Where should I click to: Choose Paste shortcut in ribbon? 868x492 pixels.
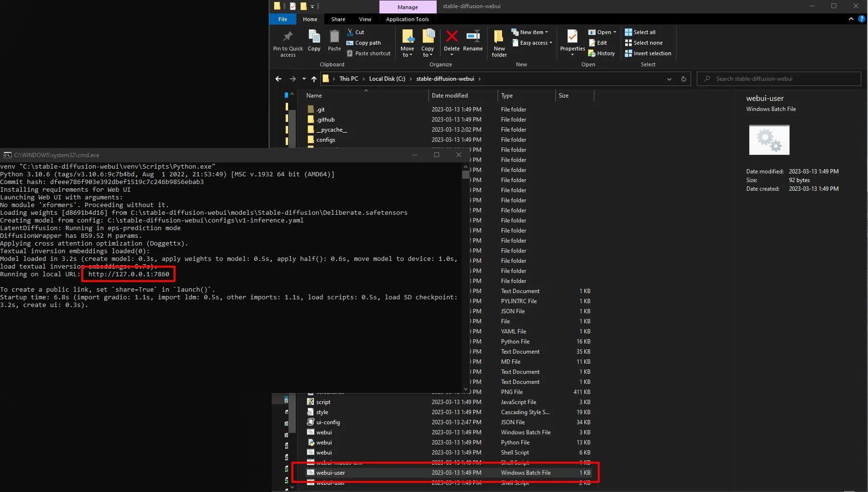[x=369, y=53]
